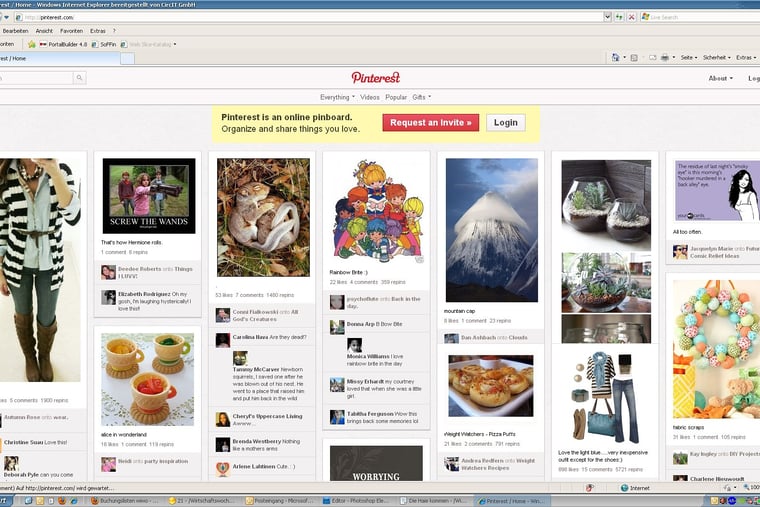Image resolution: width=760 pixels, height=507 pixels.
Task: Click the printer icon in command bar
Action: pyautogui.click(x=664, y=58)
